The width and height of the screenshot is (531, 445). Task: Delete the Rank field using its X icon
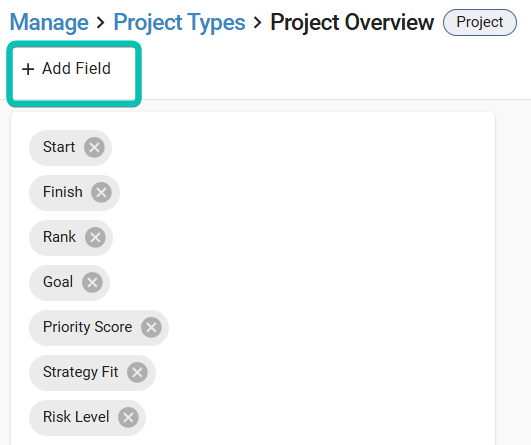(95, 237)
